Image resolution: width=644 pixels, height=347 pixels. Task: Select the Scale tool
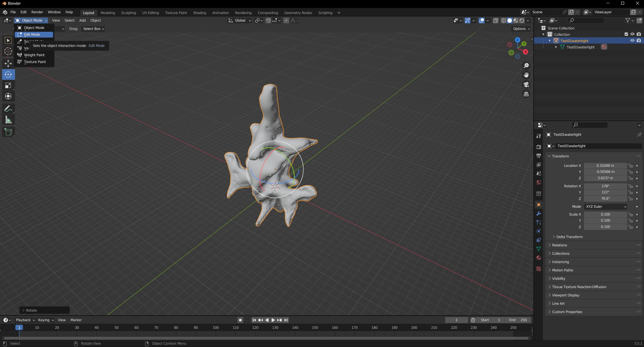8,85
